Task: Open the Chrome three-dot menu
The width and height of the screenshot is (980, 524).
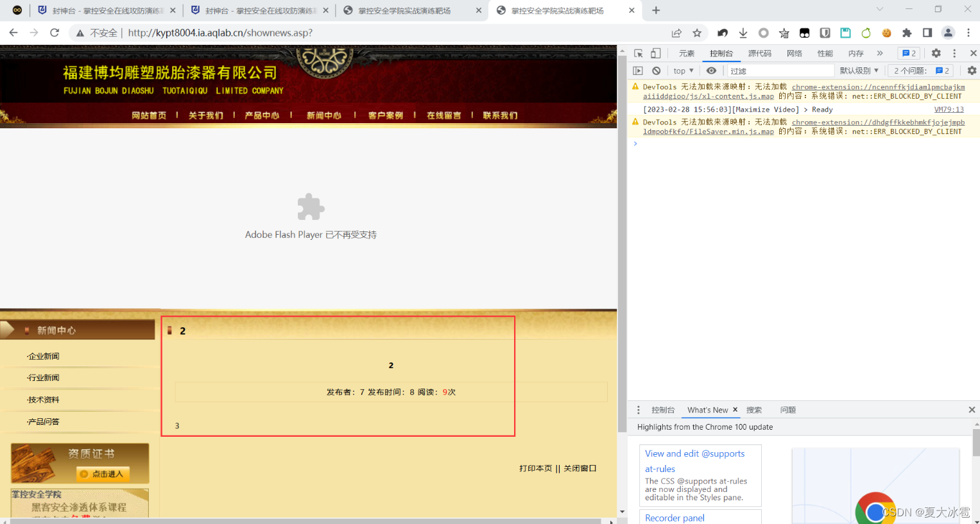Action: tap(968, 33)
